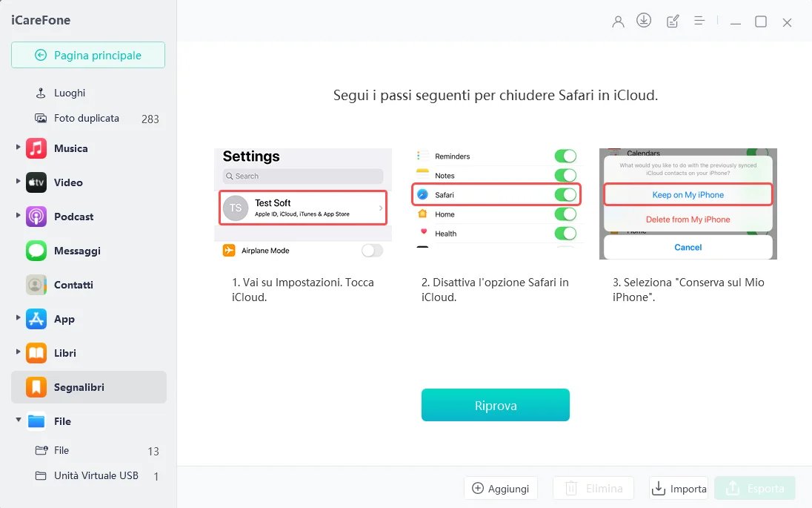Open Foto duplicata via its photo icon
812x508 pixels.
point(41,118)
